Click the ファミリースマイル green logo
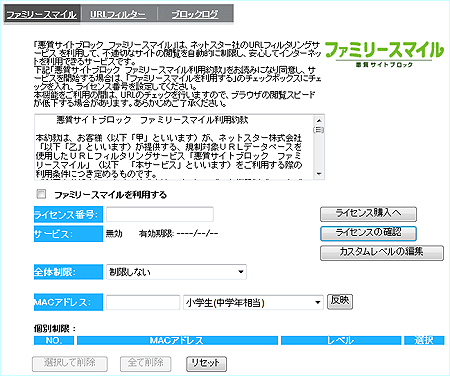 384,54
